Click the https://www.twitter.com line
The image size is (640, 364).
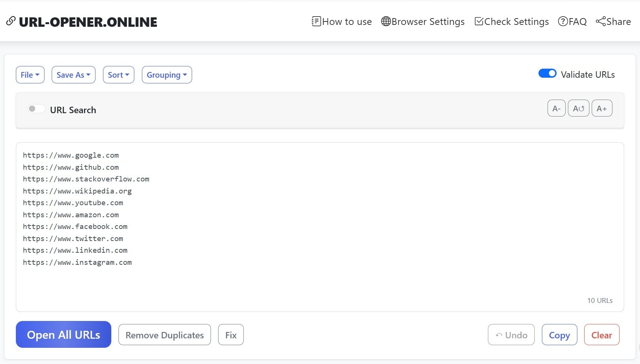tap(73, 239)
